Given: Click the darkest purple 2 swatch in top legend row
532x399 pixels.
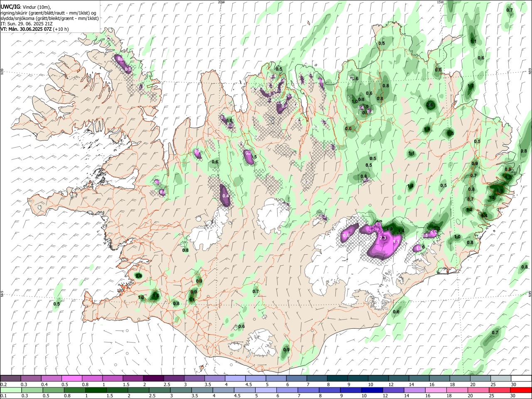Looking at the screenshot, I should 153,378.
